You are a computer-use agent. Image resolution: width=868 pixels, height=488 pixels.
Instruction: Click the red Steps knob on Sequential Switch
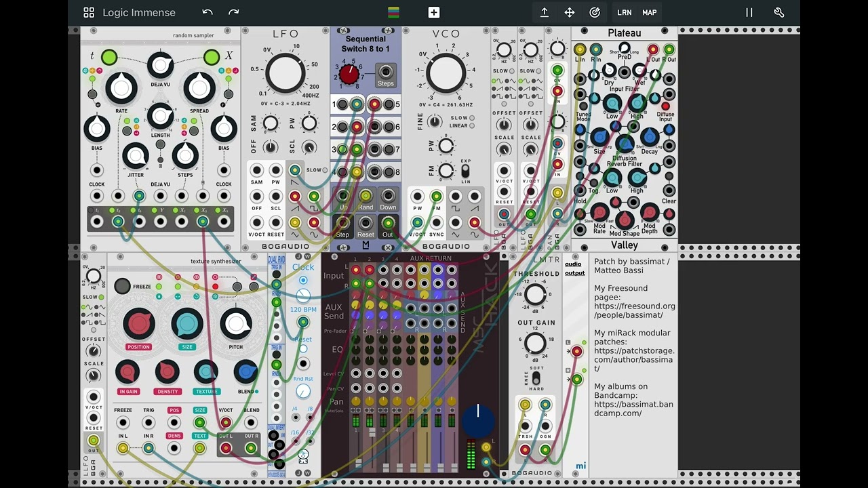click(x=349, y=75)
